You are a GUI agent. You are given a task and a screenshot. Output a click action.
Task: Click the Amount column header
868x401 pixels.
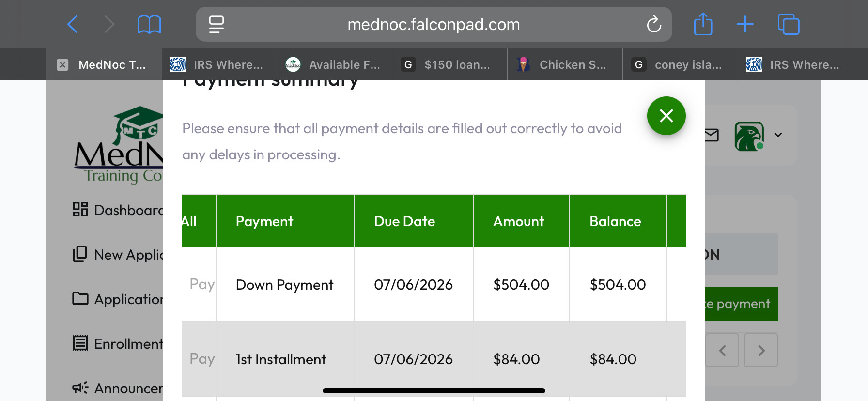(x=522, y=221)
